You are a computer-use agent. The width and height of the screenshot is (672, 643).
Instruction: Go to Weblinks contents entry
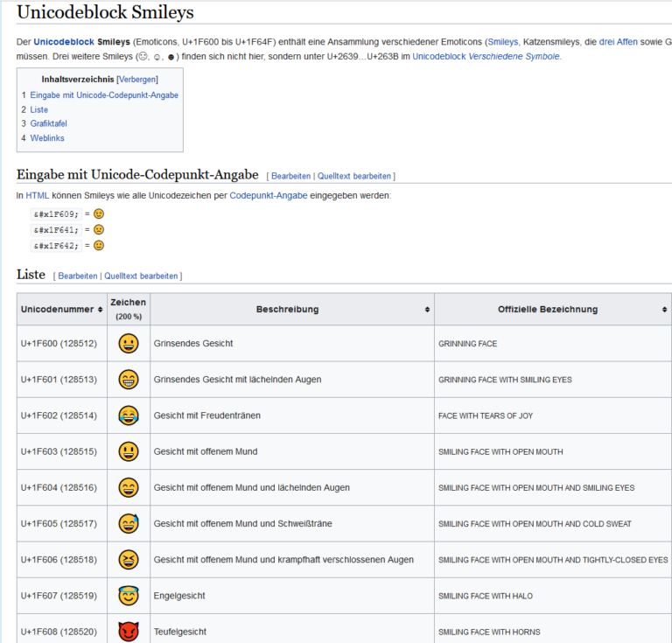click(x=47, y=138)
